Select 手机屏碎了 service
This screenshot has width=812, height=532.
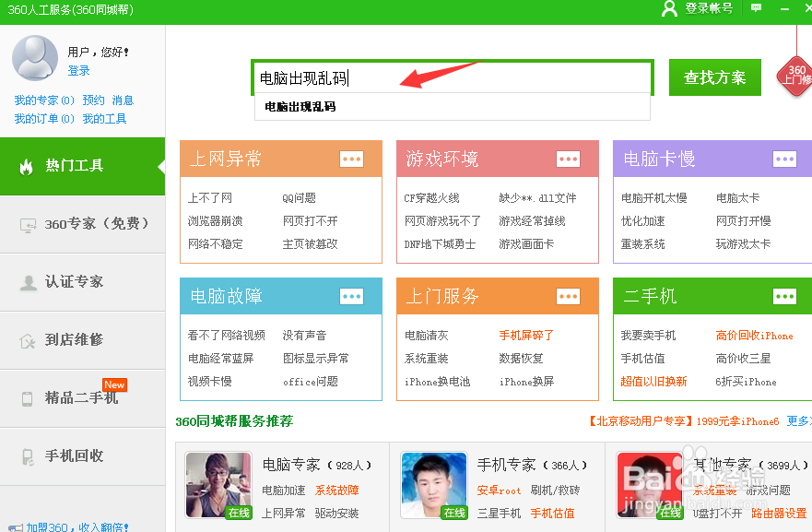526,336
